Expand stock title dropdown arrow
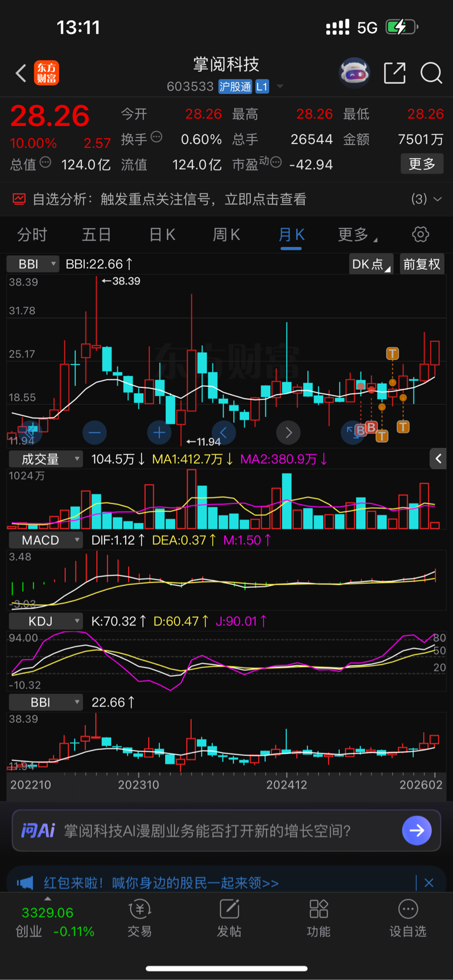The image size is (453, 980). coord(280,87)
